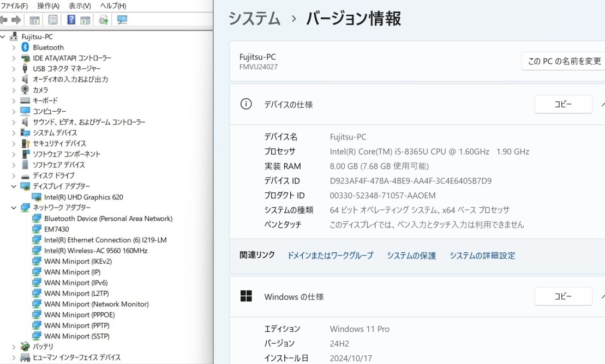
Task: Collapse the ネットワーク アダプター node
Action: [x=14, y=208]
